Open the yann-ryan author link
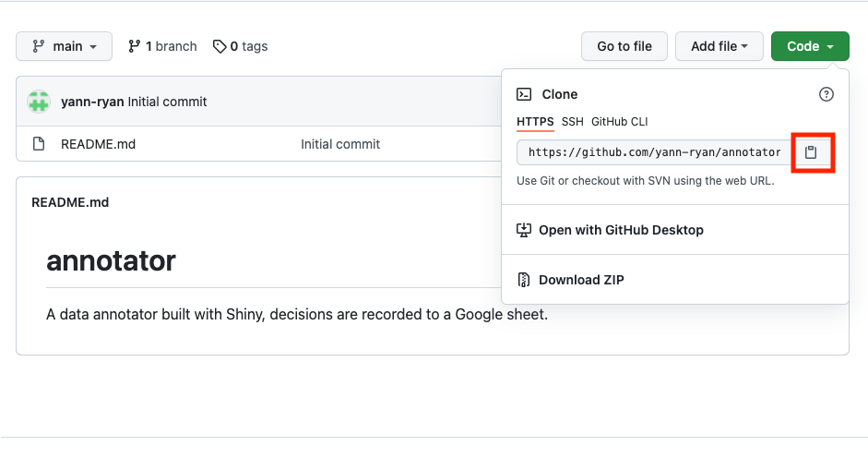868x458 pixels. tap(92, 102)
